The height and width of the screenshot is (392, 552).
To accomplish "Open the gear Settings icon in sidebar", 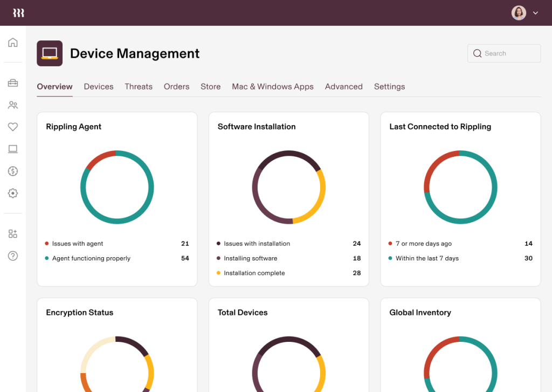I will [13, 193].
